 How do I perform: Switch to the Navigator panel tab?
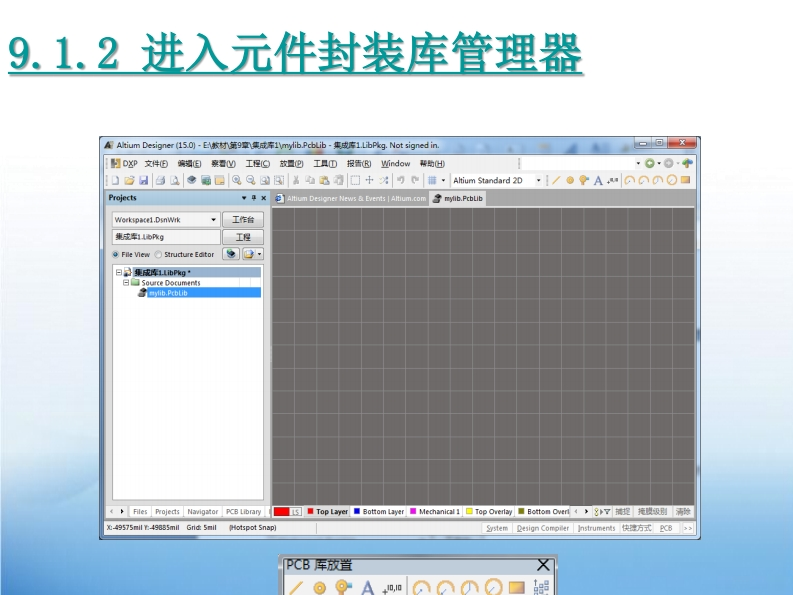202,512
